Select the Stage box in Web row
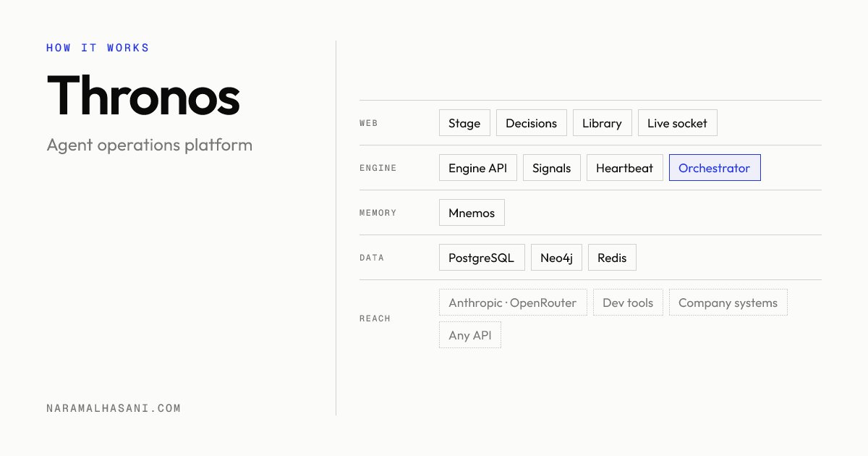The image size is (868, 456). [x=464, y=123]
